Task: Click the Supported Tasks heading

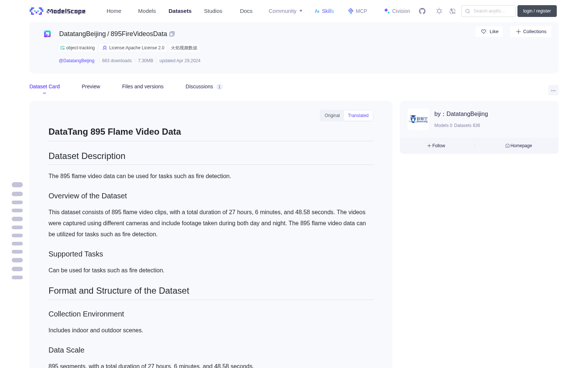Action: 76,254
